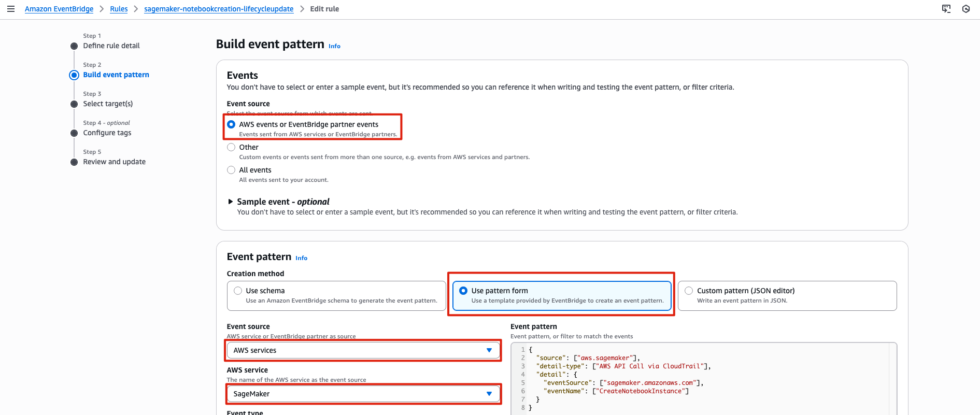This screenshot has height=415, width=980.
Task: Click Info link beside Event pattern heading
Action: (301, 258)
